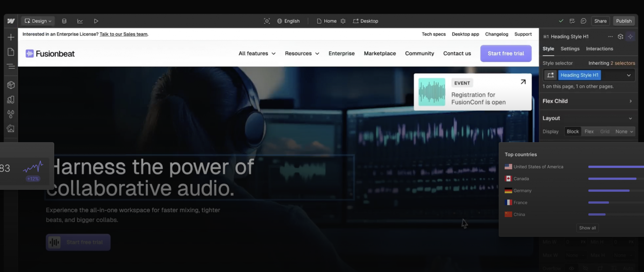Click the hero Start free trial button
The image size is (644, 272).
(x=78, y=242)
